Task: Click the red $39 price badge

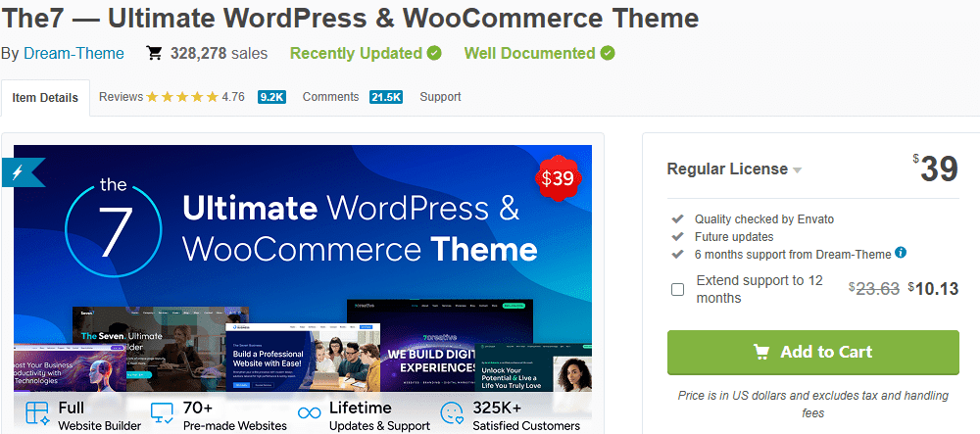Action: (559, 178)
